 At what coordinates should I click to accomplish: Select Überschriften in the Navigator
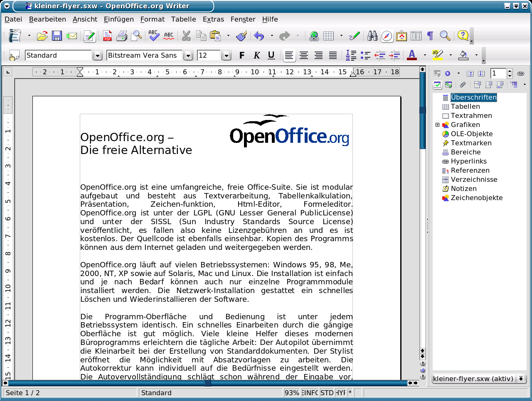click(474, 97)
